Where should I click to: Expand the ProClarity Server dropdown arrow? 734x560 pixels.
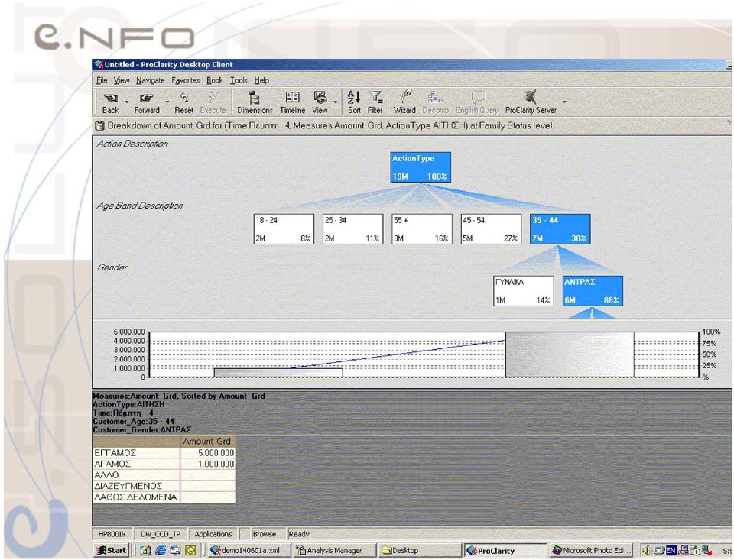click(564, 102)
